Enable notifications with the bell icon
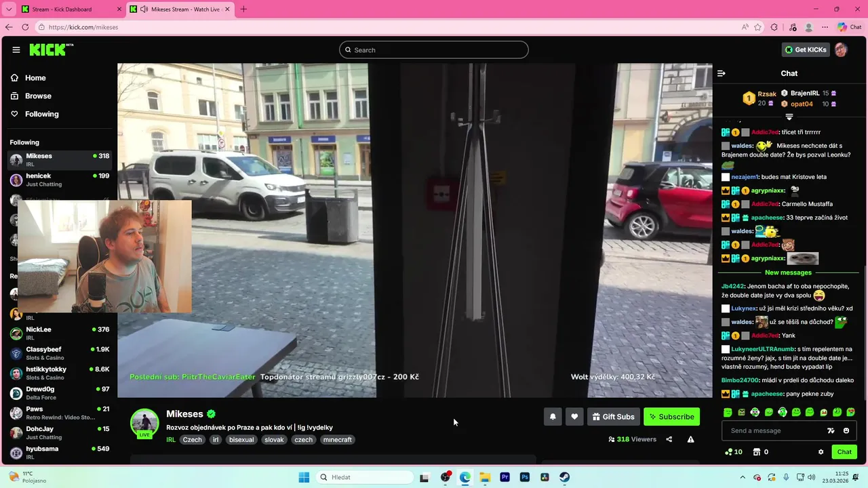Screen dimensions: 868x488 pos(553,417)
